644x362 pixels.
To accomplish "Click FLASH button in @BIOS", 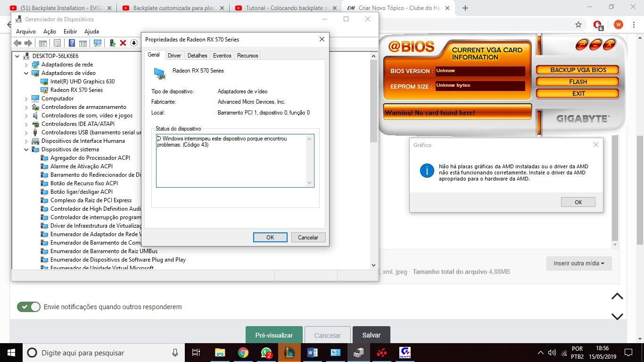I will pos(578,82).
